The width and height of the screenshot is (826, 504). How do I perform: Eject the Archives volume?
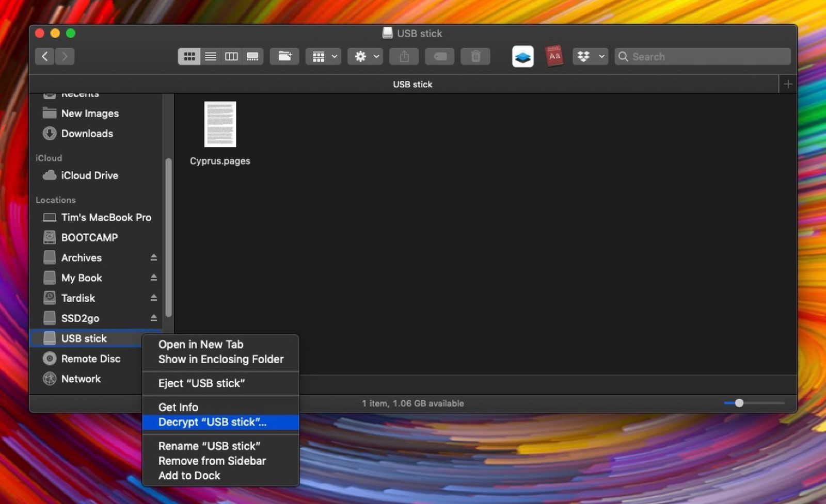click(154, 257)
